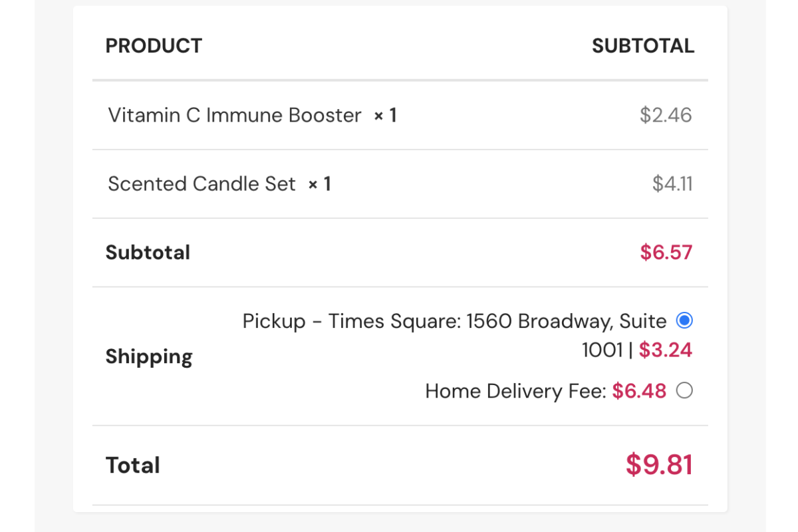The height and width of the screenshot is (532, 798).
Task: Click the $2.46 Vitamin C price
Action: pos(666,116)
